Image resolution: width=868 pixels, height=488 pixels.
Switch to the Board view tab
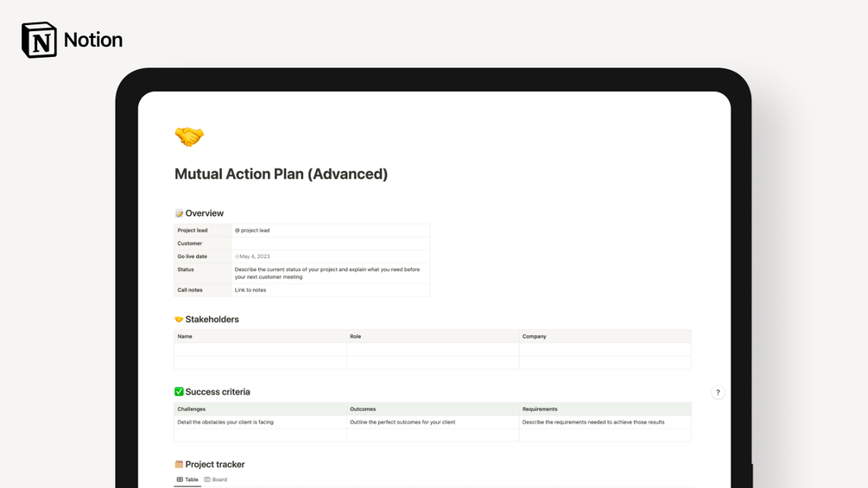[216, 479]
